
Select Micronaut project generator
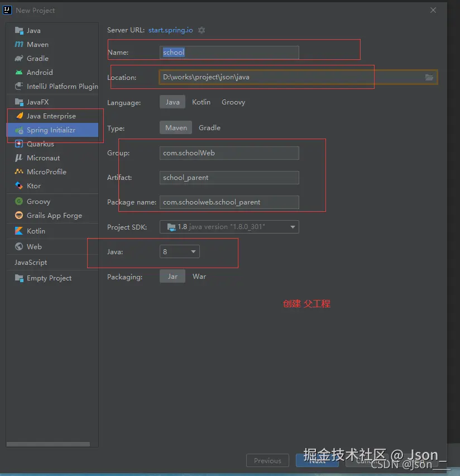pos(52,158)
